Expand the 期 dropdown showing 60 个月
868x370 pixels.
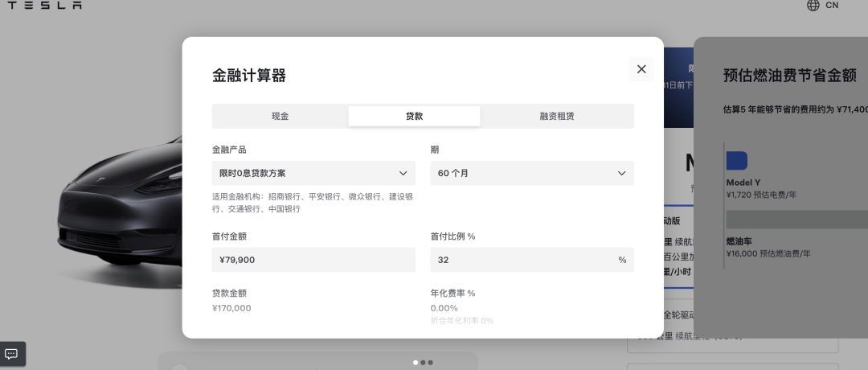(532, 174)
